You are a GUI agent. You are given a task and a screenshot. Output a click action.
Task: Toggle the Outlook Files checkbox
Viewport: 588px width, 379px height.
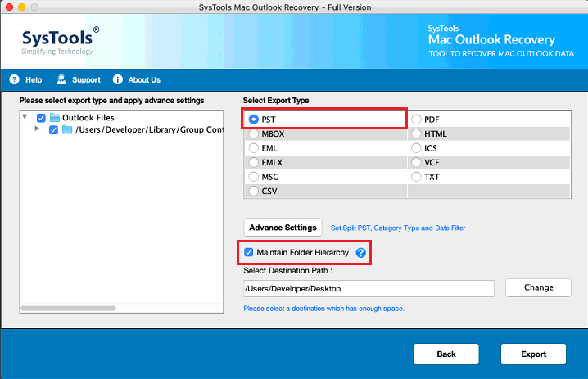click(41, 118)
